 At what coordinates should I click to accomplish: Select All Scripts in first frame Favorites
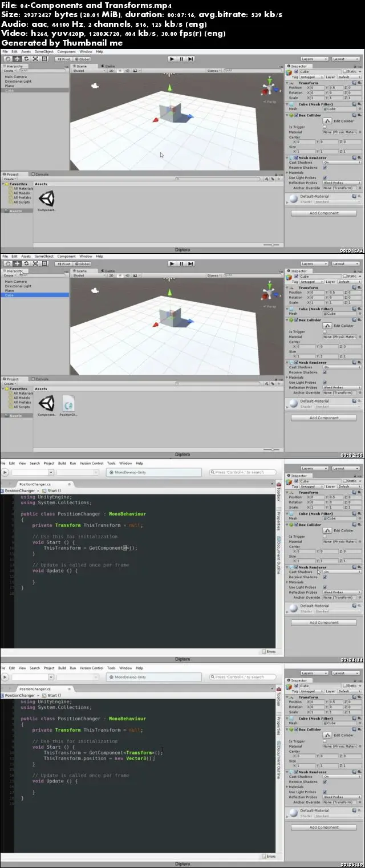click(x=22, y=202)
